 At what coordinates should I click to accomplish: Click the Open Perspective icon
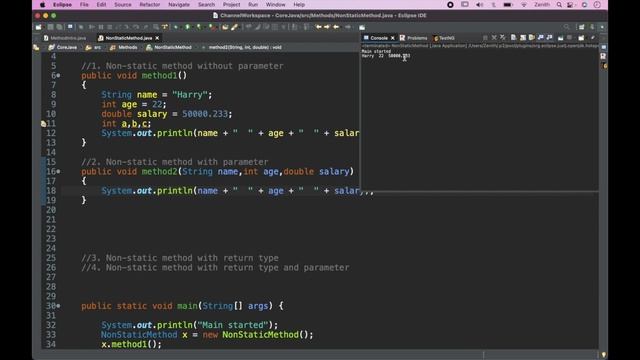(581, 27)
